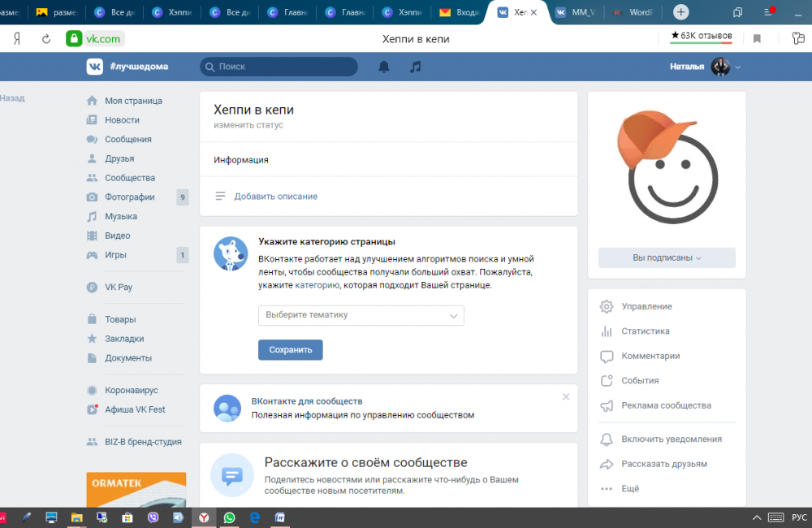Click Назад link at left edge
This screenshot has height=528, width=812.
pos(12,98)
